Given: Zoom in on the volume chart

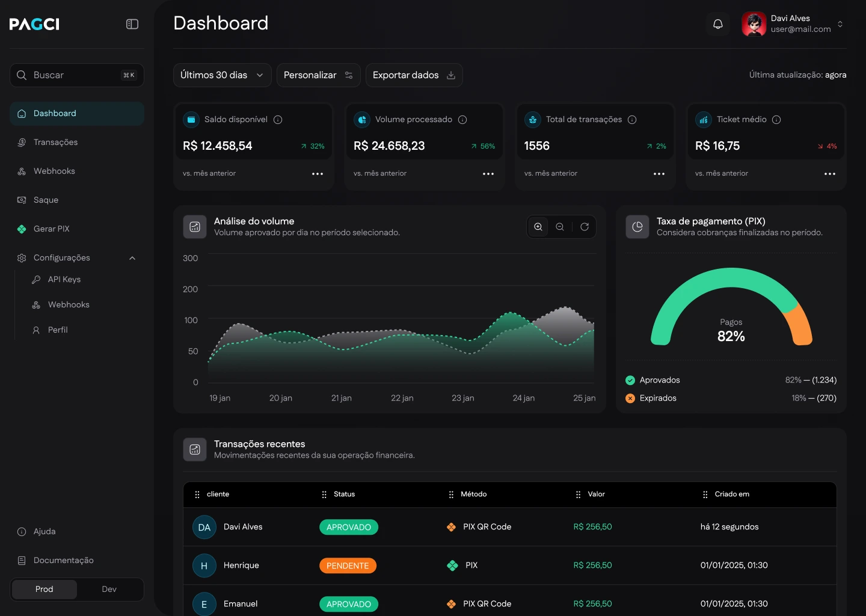Looking at the screenshot, I should [538, 227].
